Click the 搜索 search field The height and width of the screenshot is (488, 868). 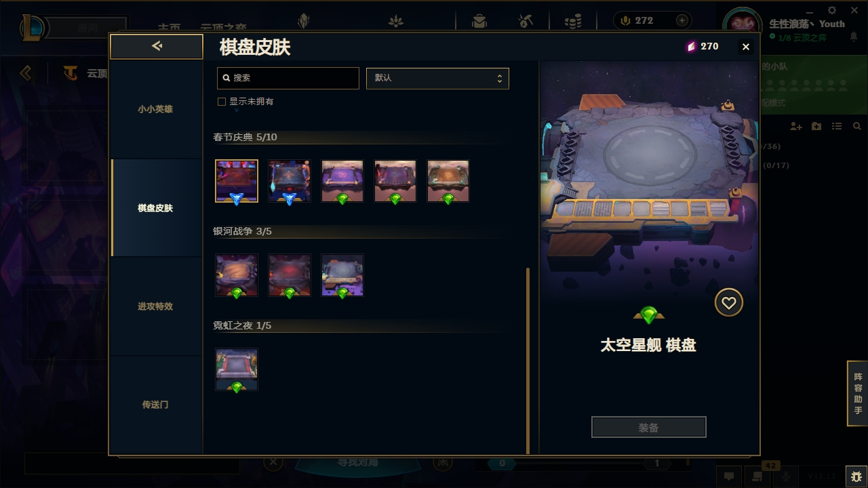[288, 78]
